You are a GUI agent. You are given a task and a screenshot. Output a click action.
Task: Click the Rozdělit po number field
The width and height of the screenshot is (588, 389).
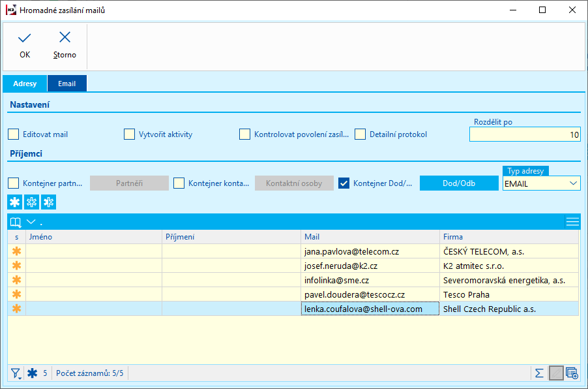coord(524,135)
